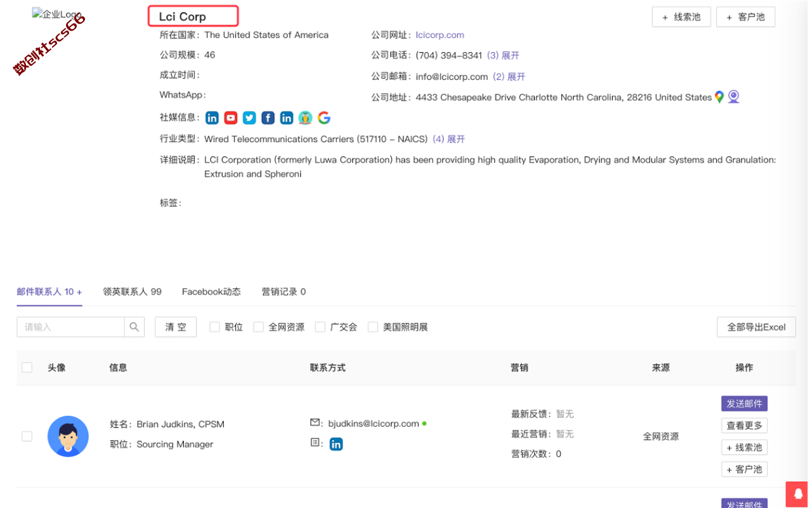Screen dimensions: 812x508
Task: Click the Sourcing Manager job title
Action: (x=175, y=444)
